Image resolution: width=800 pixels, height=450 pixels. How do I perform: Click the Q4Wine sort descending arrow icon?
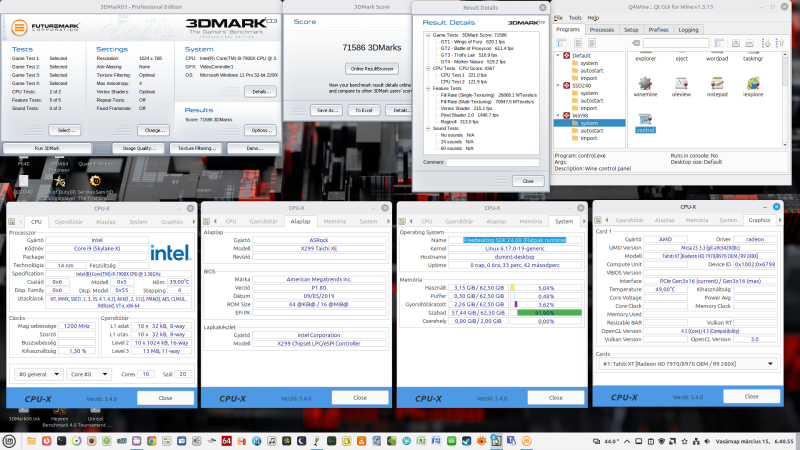(766, 43)
